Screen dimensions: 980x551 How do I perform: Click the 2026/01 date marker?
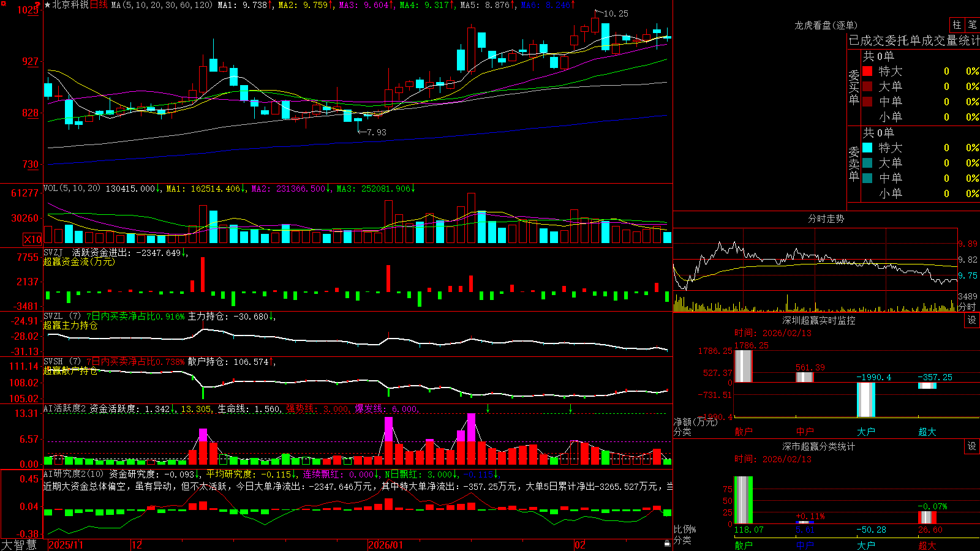[385, 545]
